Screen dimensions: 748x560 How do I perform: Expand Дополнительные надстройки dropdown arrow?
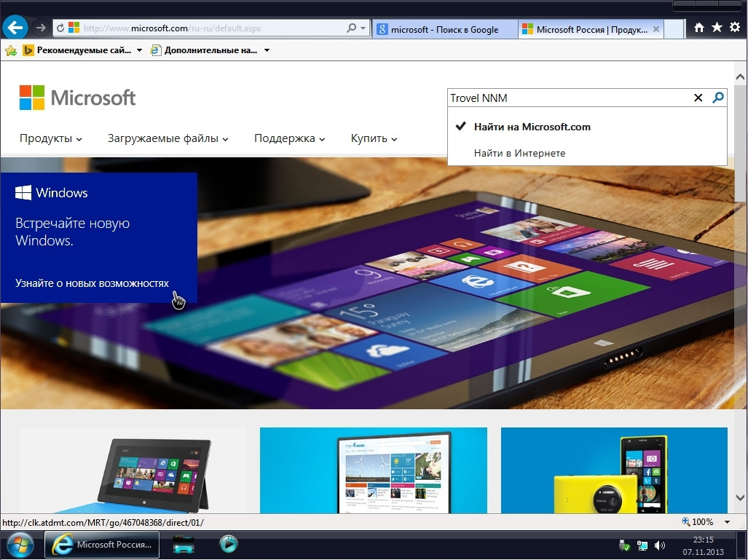pyautogui.click(x=267, y=50)
